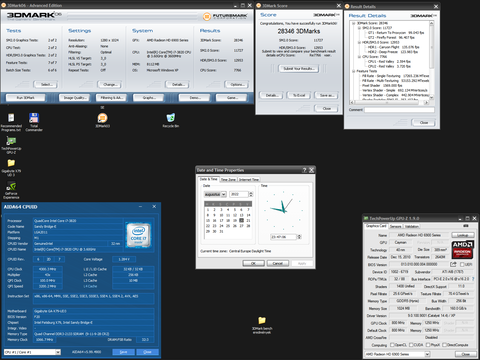Select the Graphics Card tab in GPU-Z
480x360 pixels.
pyautogui.click(x=376, y=226)
